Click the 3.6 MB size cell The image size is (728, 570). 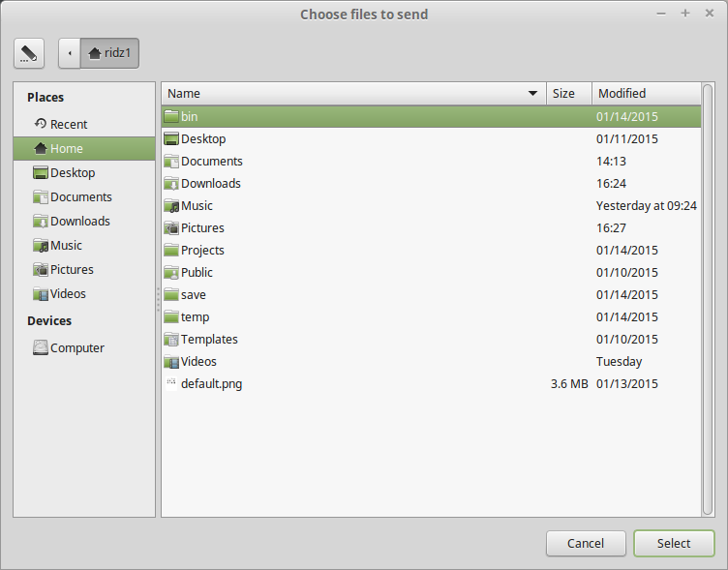tap(569, 384)
